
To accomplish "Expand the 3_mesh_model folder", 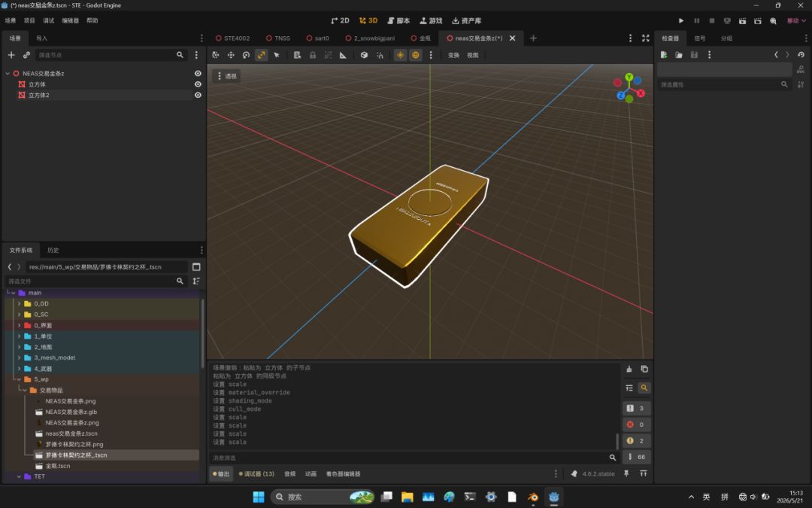I will pos(19,357).
